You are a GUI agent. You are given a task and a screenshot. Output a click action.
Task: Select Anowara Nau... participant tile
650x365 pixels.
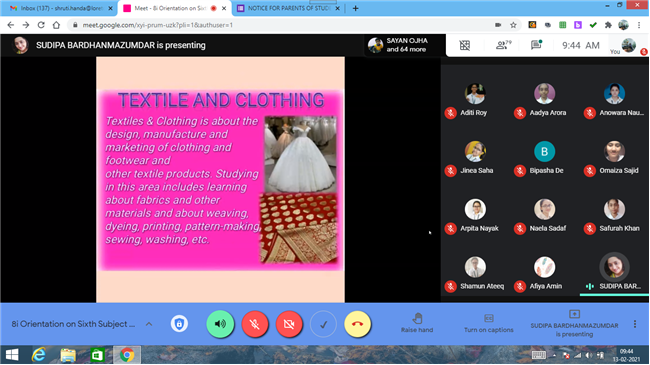pos(614,100)
